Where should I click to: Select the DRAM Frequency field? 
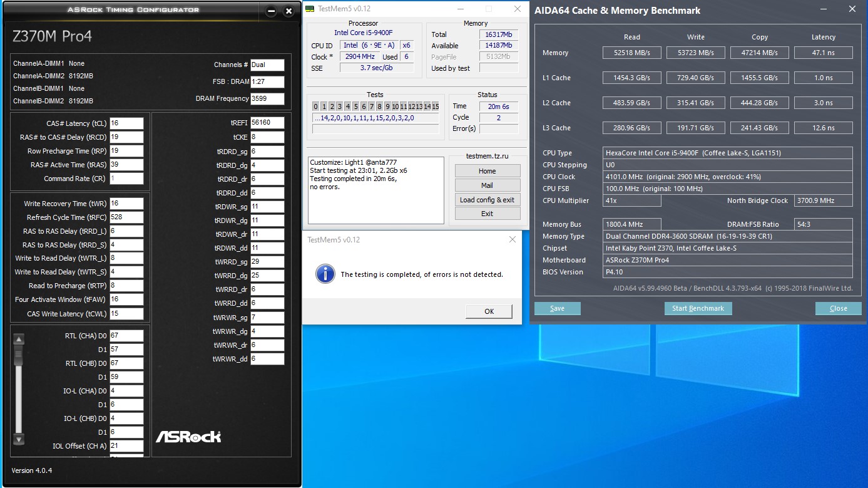[x=267, y=98]
